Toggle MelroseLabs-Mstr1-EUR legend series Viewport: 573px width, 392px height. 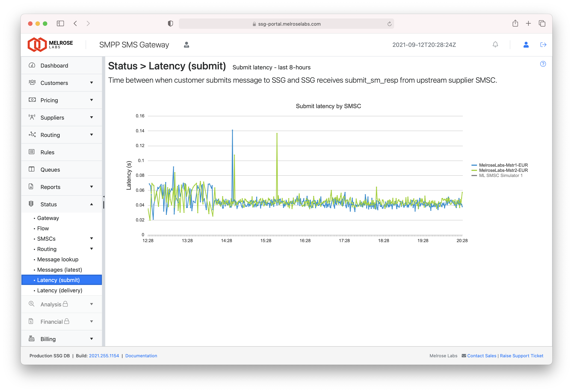[x=503, y=165]
